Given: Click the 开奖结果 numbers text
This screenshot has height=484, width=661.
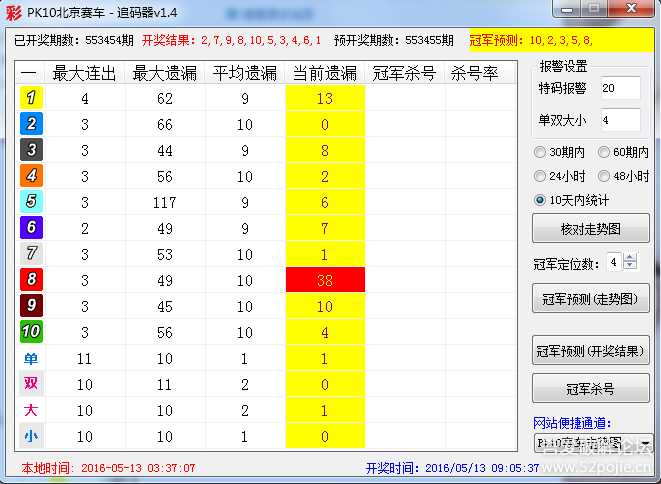Looking at the screenshot, I should click(x=231, y=40).
